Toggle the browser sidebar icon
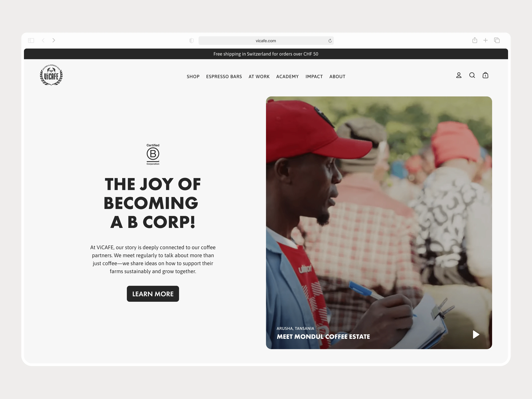 tap(31, 40)
